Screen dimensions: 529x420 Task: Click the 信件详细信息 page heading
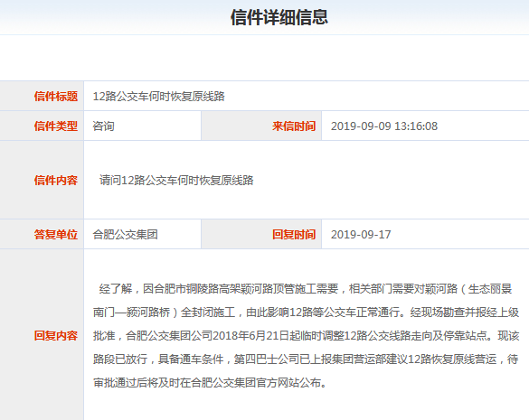279,17
